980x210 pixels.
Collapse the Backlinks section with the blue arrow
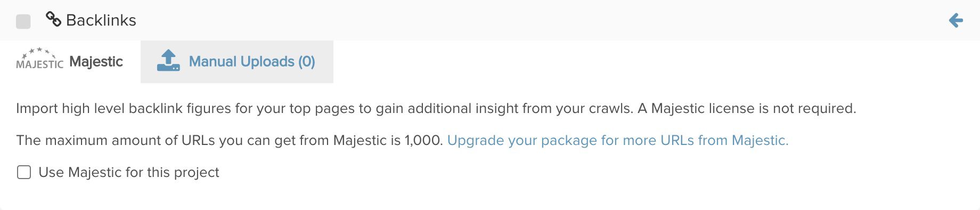coord(956,21)
